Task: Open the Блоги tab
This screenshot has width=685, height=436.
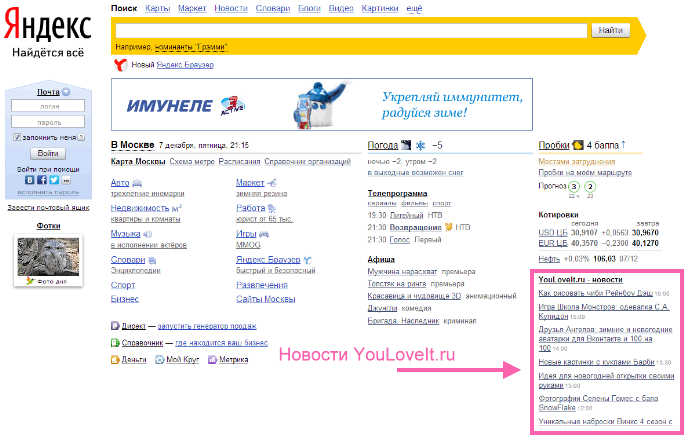Action: (x=309, y=8)
